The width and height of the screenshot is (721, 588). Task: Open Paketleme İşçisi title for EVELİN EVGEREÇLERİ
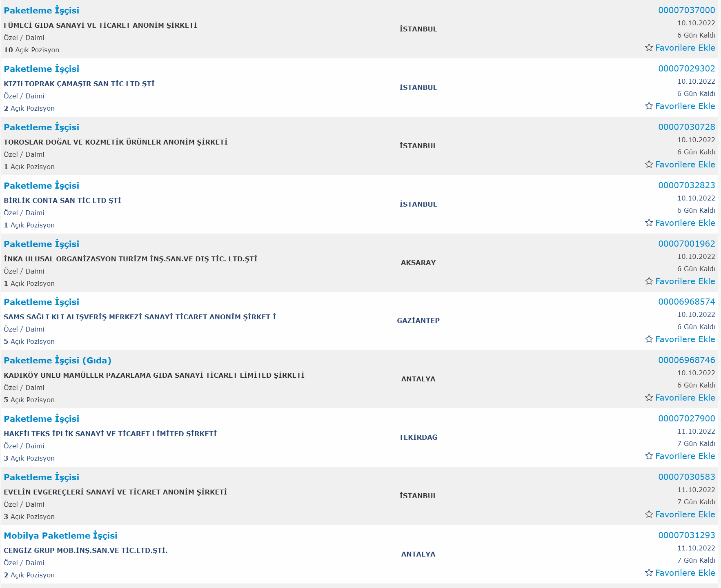click(x=41, y=477)
